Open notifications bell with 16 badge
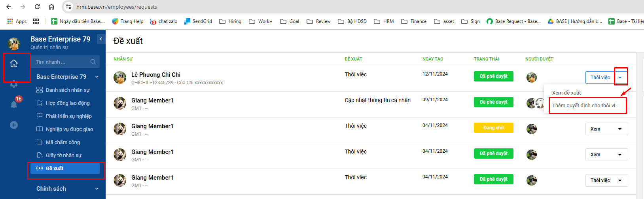 [14, 104]
